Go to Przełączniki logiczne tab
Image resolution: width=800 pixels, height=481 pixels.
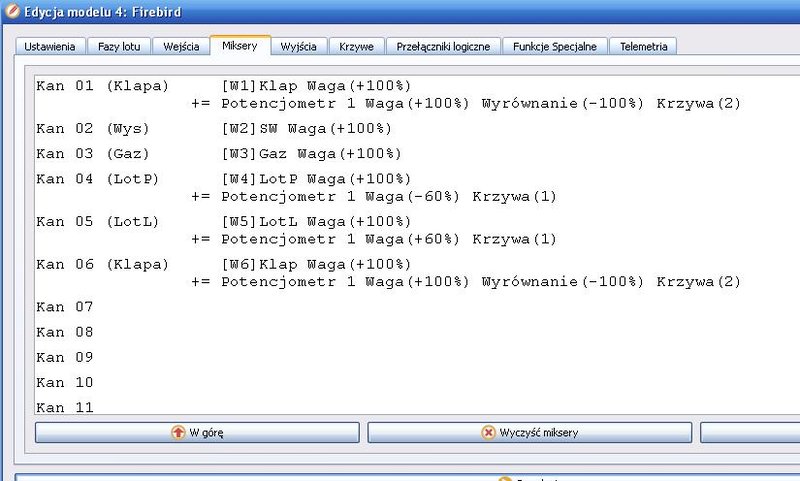443,46
